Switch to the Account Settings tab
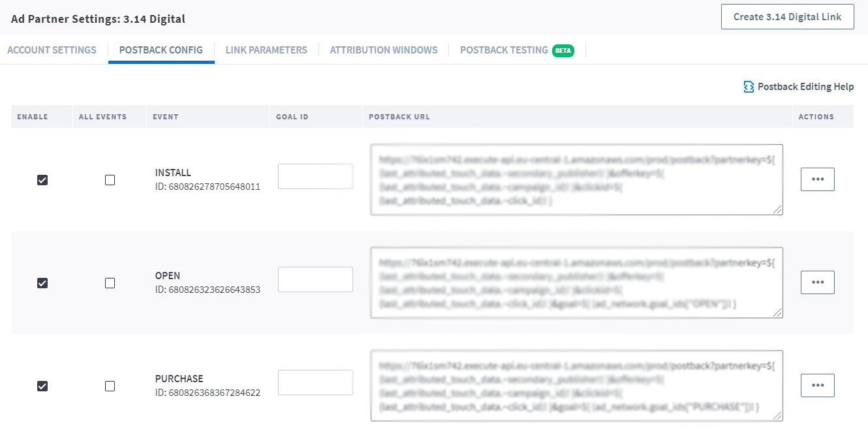Image resolution: width=868 pixels, height=437 pixels. [x=52, y=50]
